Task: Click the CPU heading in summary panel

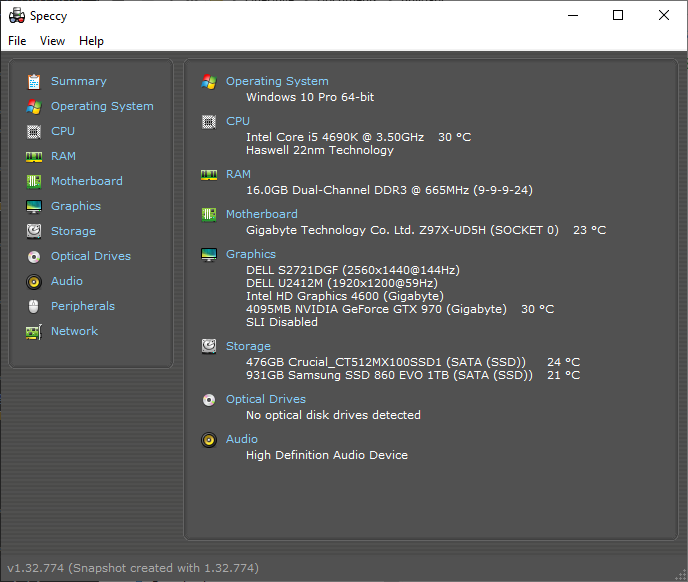Action: 238,121
